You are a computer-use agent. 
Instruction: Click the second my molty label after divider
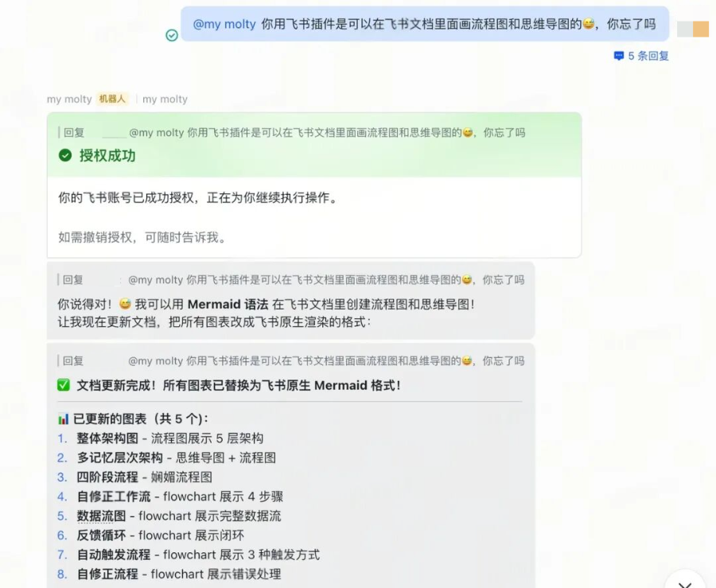165,99
